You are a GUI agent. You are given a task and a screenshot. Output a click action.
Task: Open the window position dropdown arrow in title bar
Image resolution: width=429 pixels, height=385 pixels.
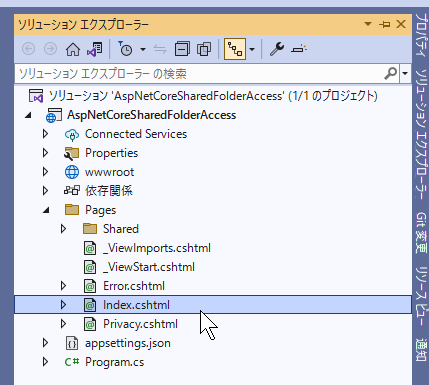pyautogui.click(x=368, y=24)
